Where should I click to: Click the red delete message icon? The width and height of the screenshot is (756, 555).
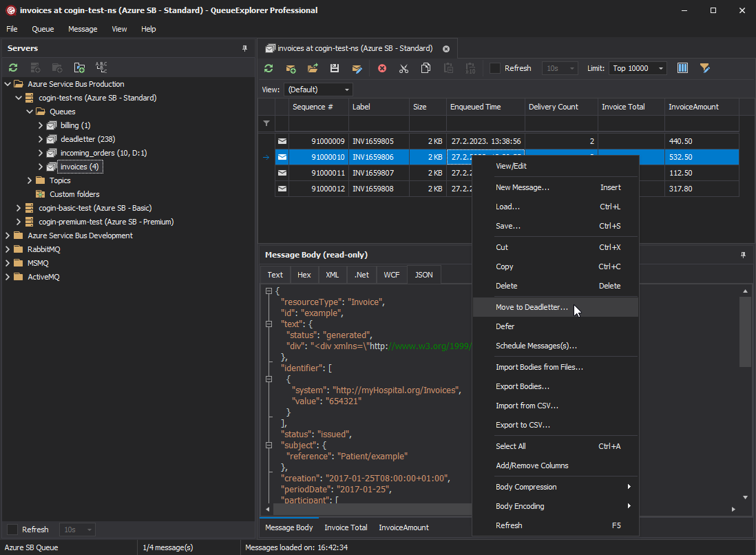pyautogui.click(x=382, y=68)
